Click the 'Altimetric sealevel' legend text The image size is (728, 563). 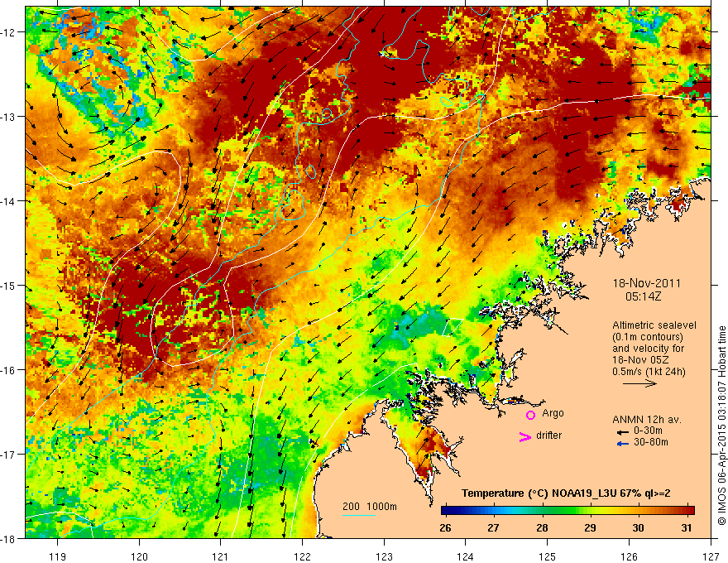pos(654,325)
